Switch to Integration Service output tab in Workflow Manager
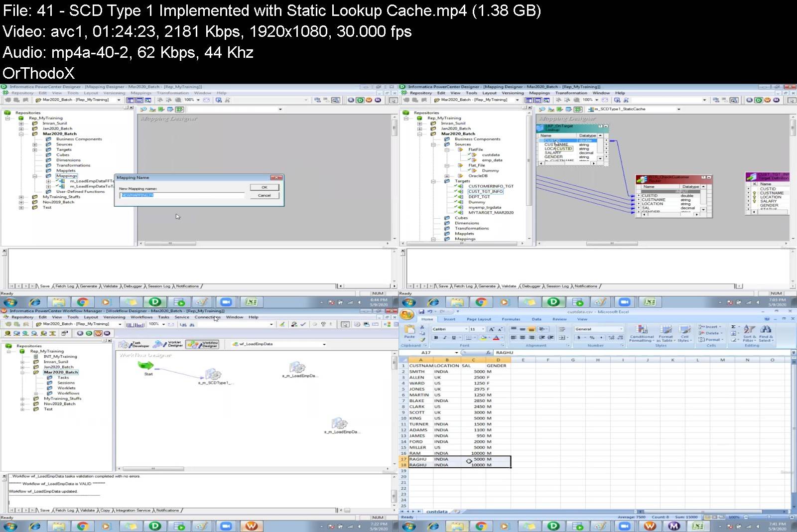The height and width of the screenshot is (532, 797). click(133, 511)
